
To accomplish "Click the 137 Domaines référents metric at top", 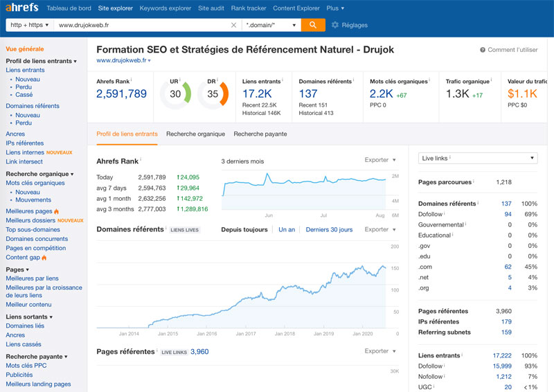I will 308,93.
